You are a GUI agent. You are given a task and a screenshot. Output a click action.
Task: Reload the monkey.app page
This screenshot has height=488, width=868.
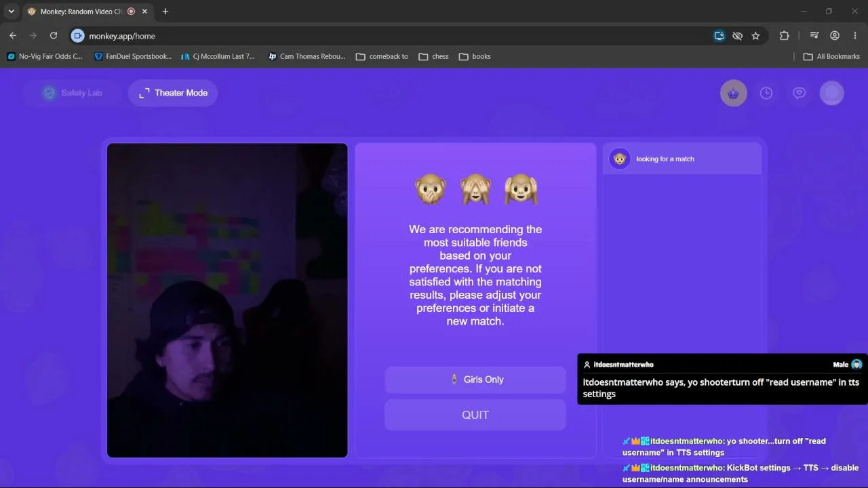pos(54,36)
